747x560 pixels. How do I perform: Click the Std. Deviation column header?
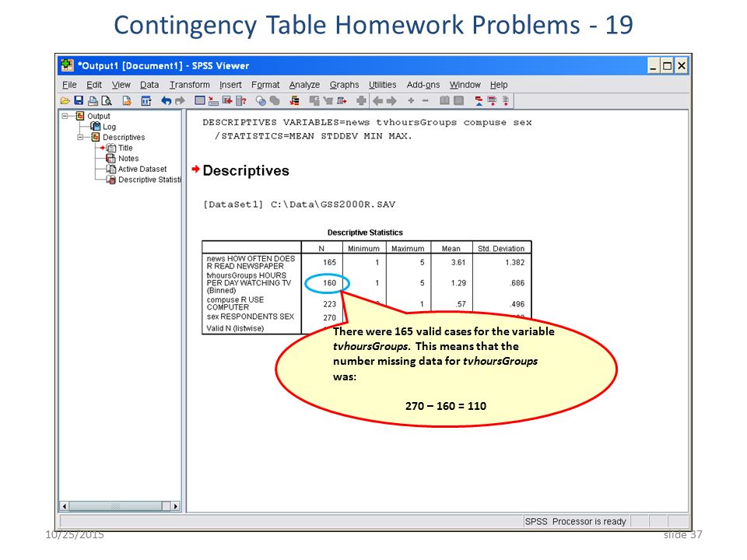(501, 249)
